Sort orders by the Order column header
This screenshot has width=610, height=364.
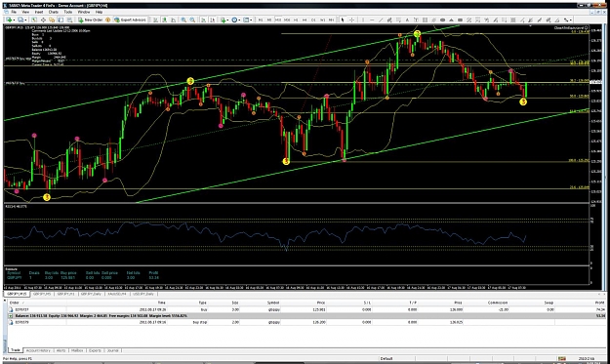15,303
